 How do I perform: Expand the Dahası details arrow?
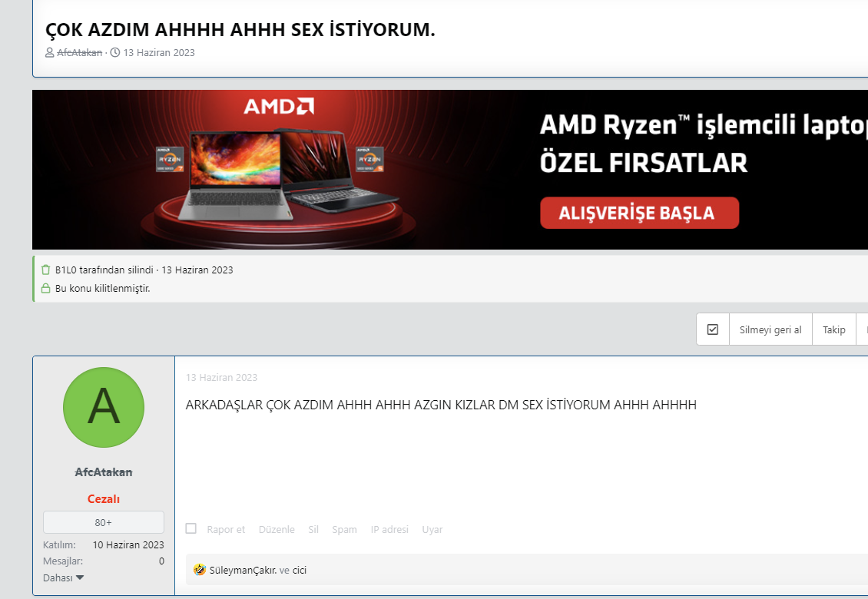pyautogui.click(x=80, y=577)
